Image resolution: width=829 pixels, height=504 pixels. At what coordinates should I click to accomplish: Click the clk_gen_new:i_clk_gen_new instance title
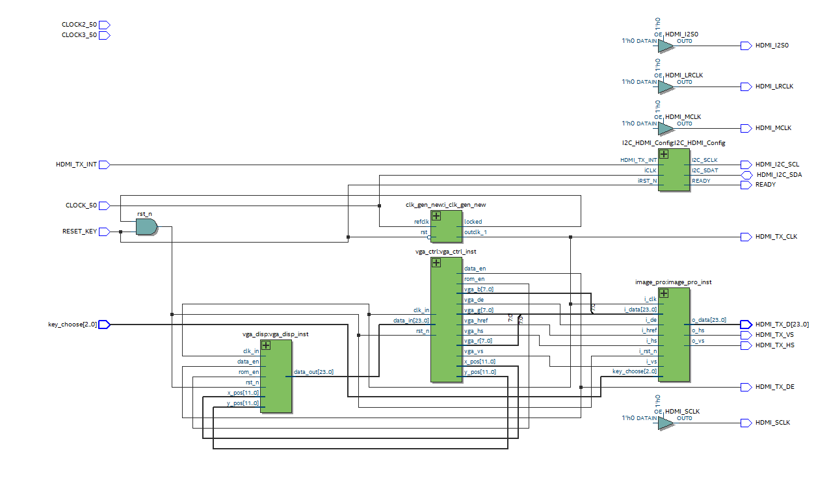click(445, 205)
